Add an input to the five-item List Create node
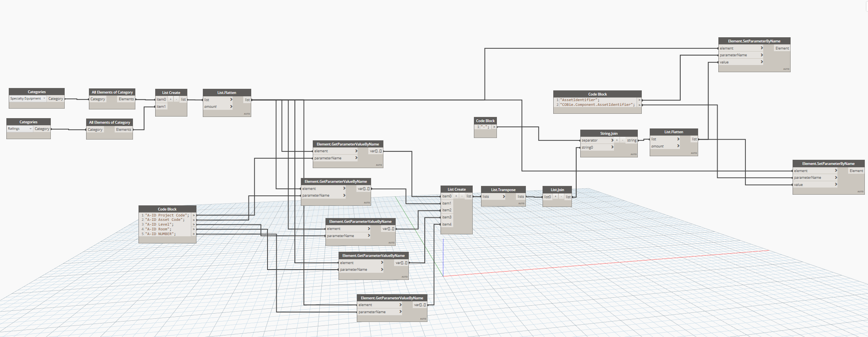 pyautogui.click(x=456, y=196)
